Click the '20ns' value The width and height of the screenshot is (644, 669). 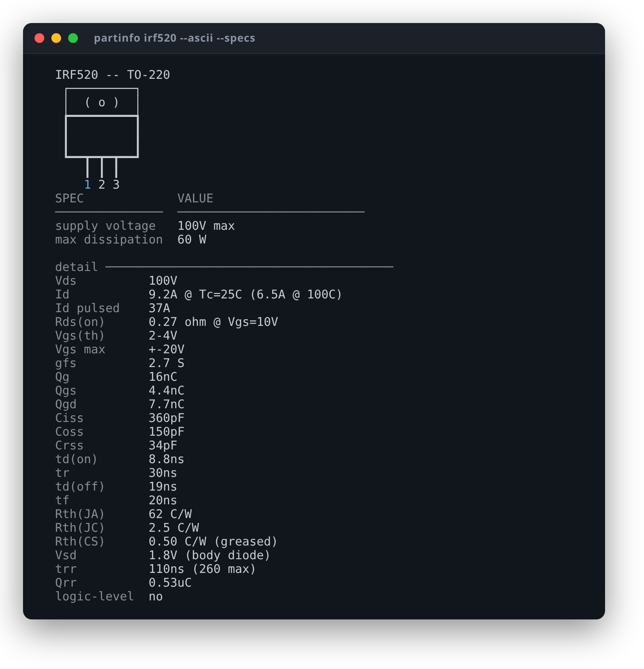pos(163,500)
